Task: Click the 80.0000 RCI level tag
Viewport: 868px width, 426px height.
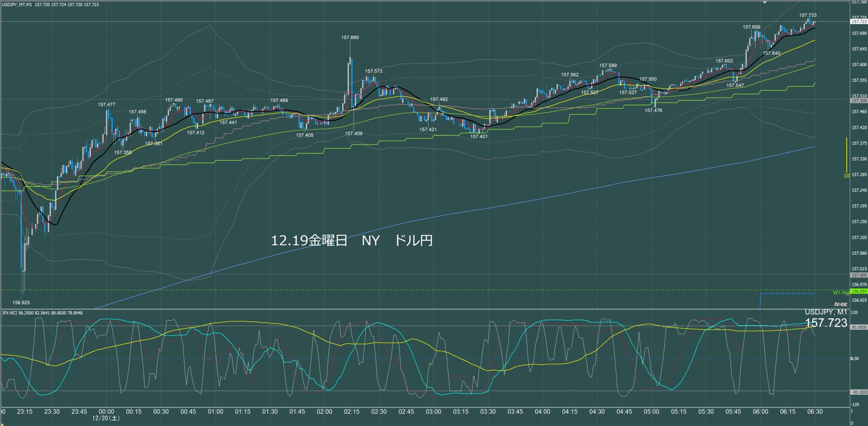Action: pos(858,327)
